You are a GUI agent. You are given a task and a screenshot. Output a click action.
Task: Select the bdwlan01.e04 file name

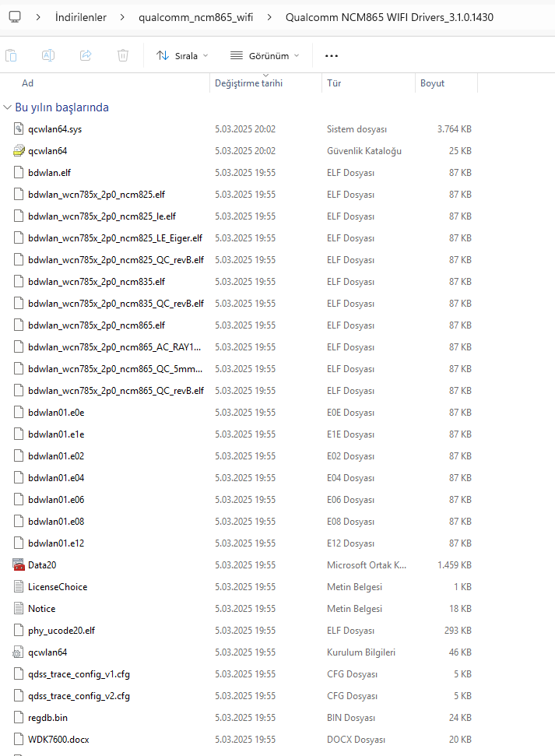click(x=56, y=477)
